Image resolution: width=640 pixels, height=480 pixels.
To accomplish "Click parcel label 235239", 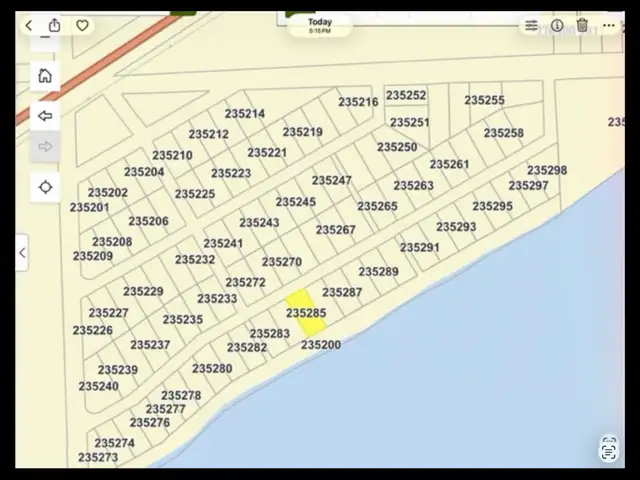I will tap(118, 370).
